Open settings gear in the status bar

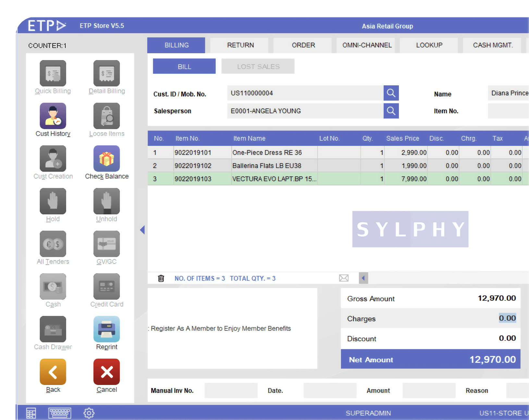pos(89,413)
